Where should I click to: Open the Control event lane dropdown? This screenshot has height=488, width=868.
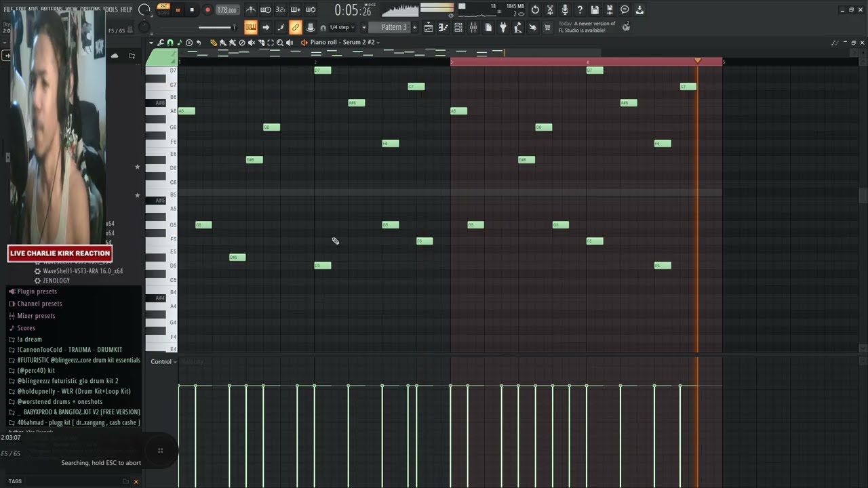163,361
